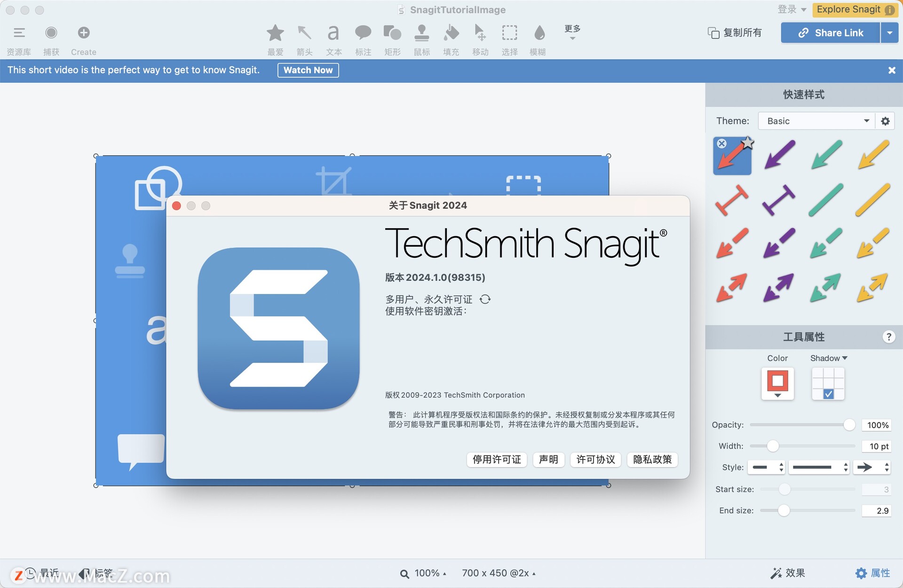Screen dimensions: 903x588
Task: Click the End size 2.9 field
Action: tap(877, 511)
